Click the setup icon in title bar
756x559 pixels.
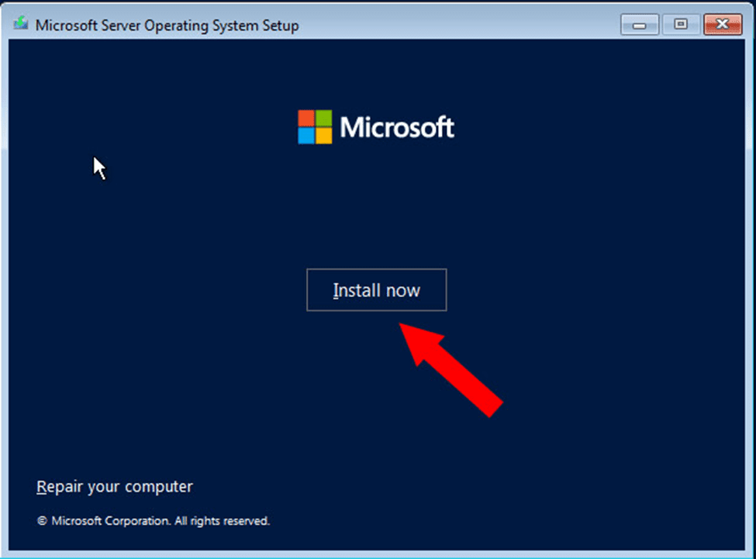21,23
